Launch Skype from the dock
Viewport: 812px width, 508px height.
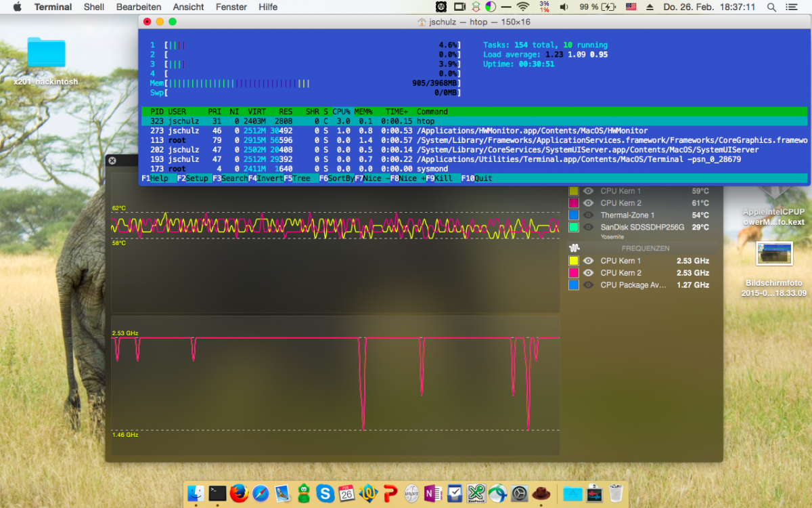coord(325,493)
